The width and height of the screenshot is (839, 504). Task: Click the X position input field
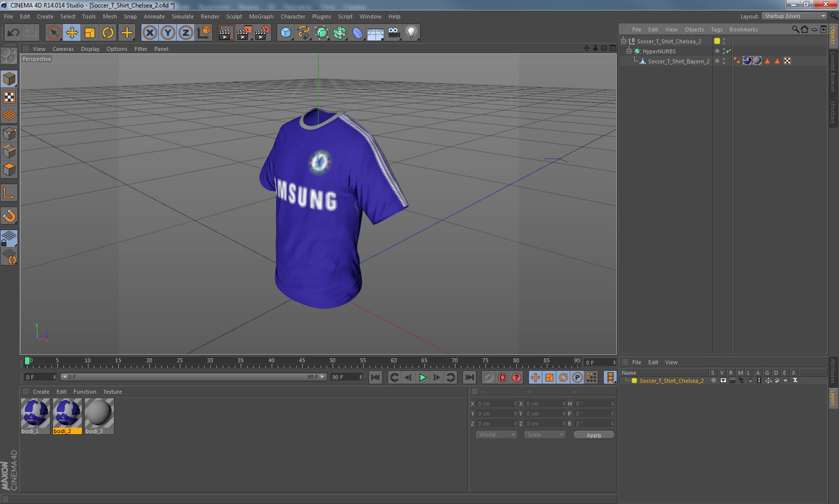[x=496, y=404]
